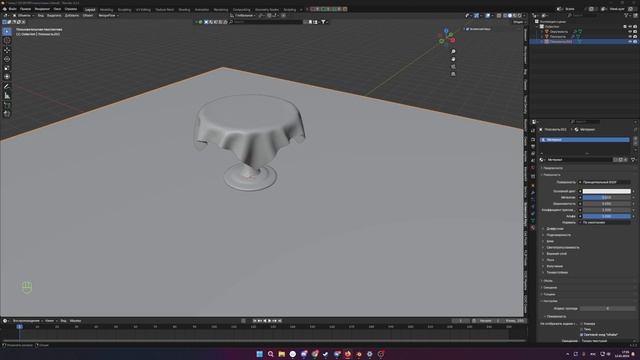Image resolution: width=640 pixels, height=360 pixels.
Task: Open the Global transform orientation dropdown
Action: point(244,16)
